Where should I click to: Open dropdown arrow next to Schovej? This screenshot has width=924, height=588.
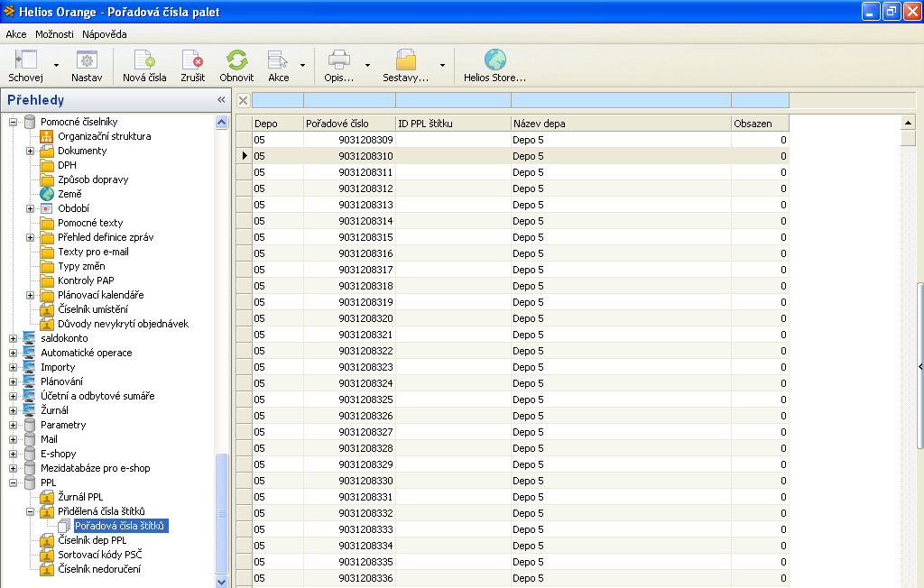coord(57,65)
